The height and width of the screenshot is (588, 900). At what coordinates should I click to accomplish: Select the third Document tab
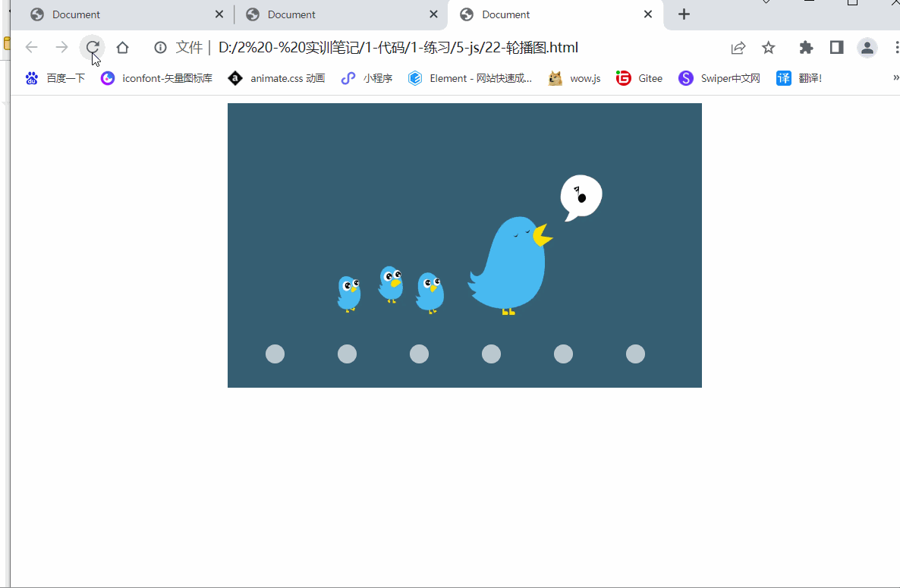click(x=555, y=15)
